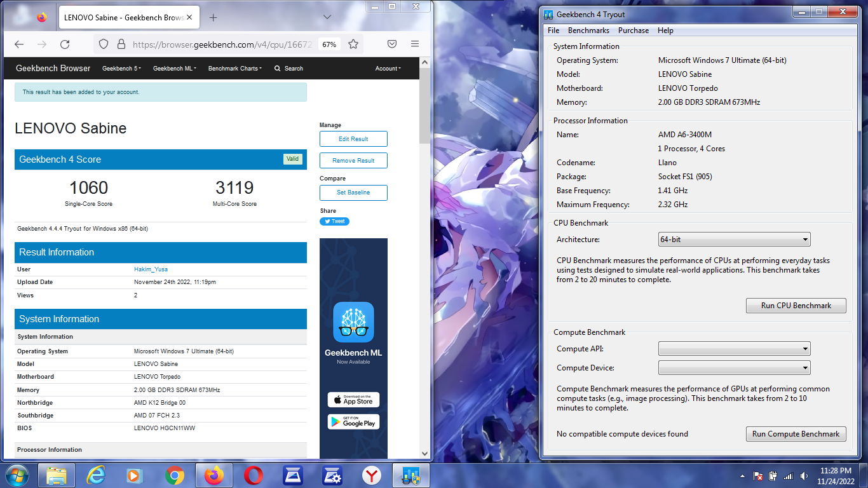Click the power plug battery tray icon
The image size is (868, 488).
tap(773, 475)
